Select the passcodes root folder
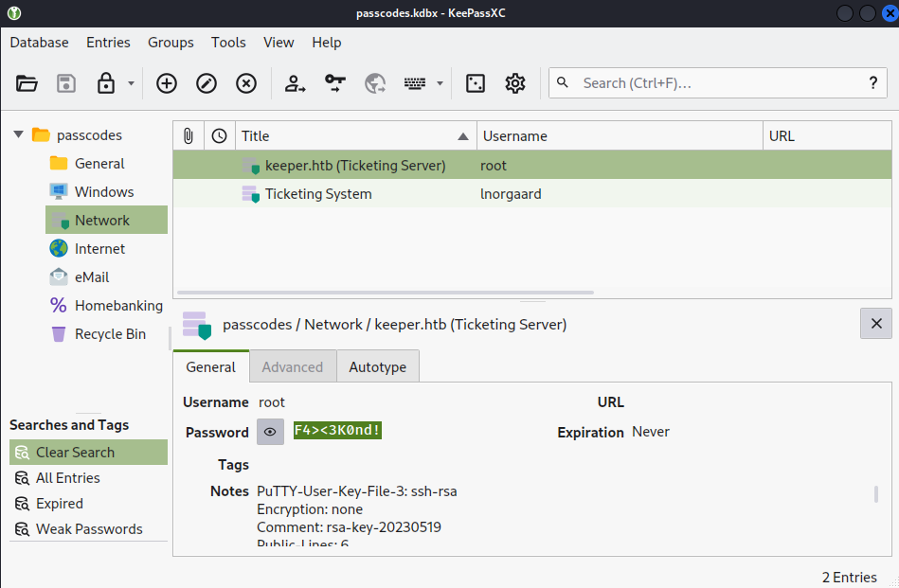 (x=77, y=135)
